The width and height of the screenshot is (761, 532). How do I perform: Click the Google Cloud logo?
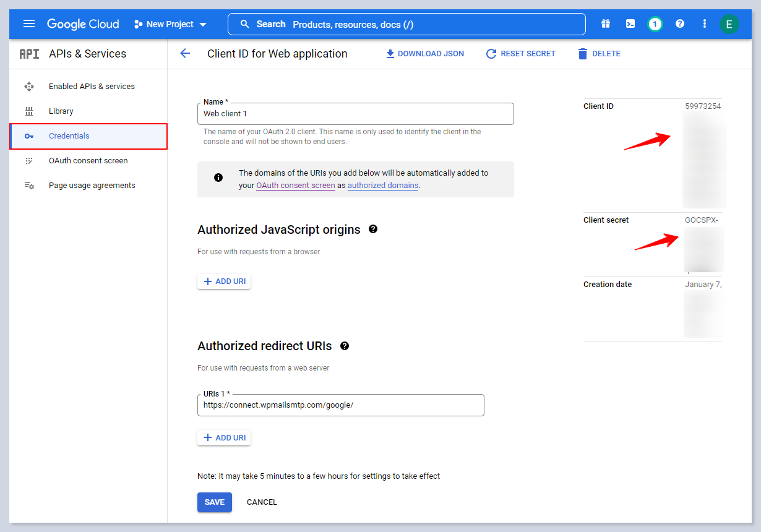(83, 24)
